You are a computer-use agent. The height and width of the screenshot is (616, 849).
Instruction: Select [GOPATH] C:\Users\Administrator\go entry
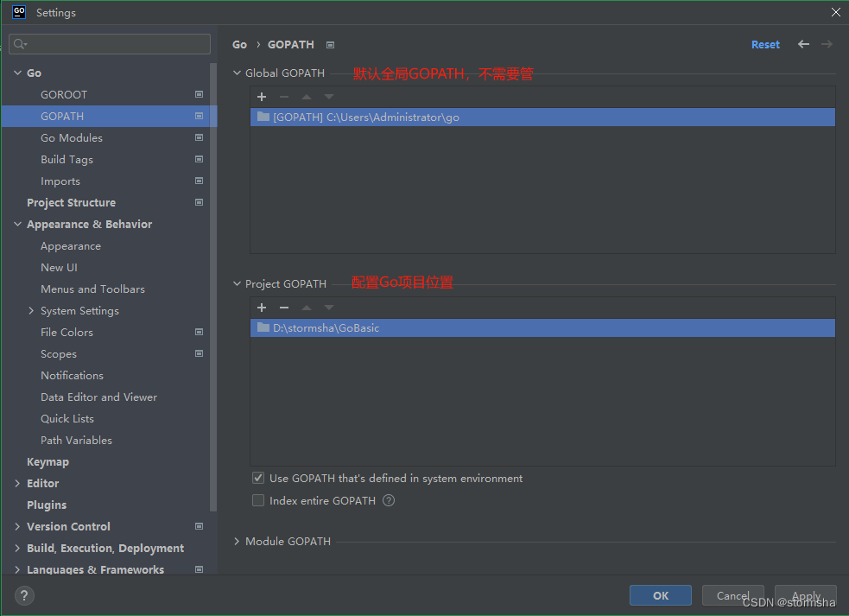[542, 117]
